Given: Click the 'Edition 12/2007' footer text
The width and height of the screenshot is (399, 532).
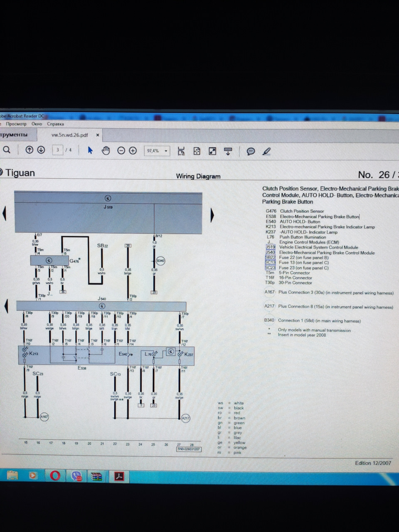Looking at the screenshot, I should click(373, 463).
